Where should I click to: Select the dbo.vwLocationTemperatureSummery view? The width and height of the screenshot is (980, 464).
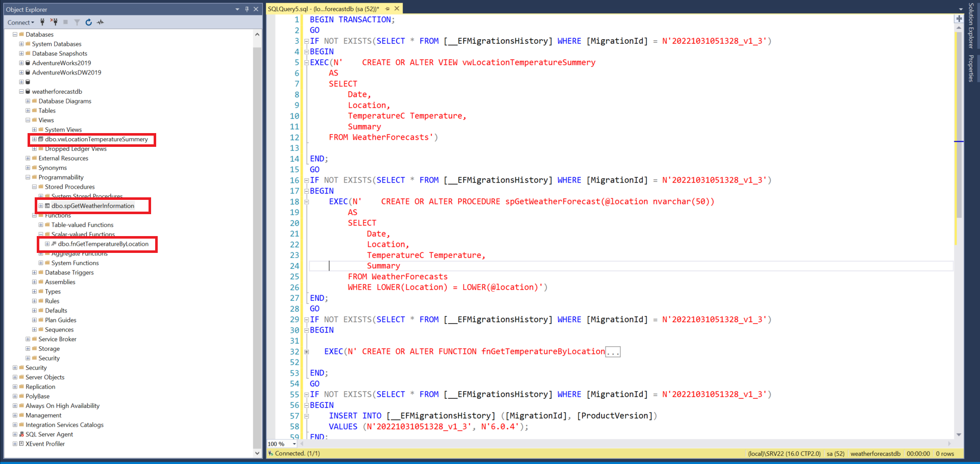(x=96, y=139)
